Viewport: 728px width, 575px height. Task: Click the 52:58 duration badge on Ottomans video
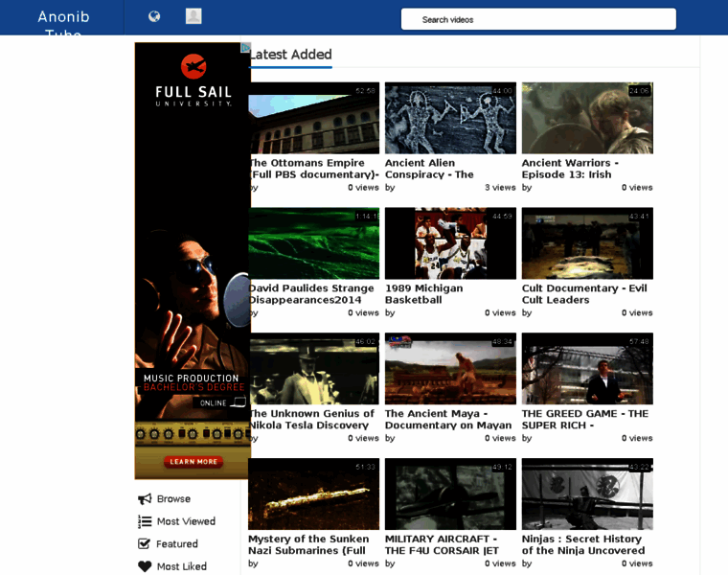pos(365,91)
